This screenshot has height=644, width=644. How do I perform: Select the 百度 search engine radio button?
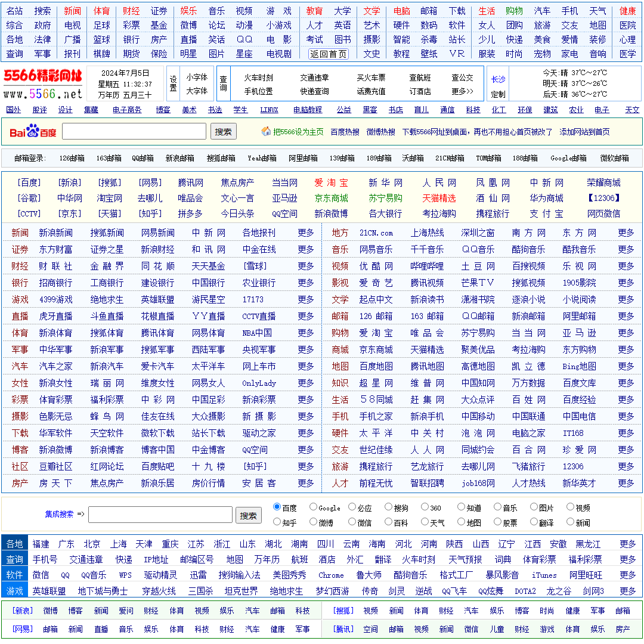tap(277, 507)
